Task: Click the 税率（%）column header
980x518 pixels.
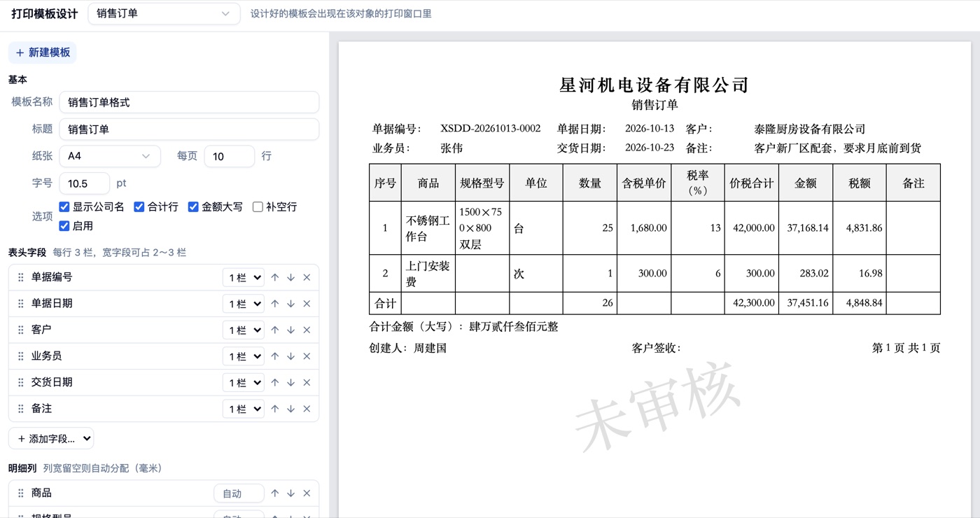Action: click(697, 183)
